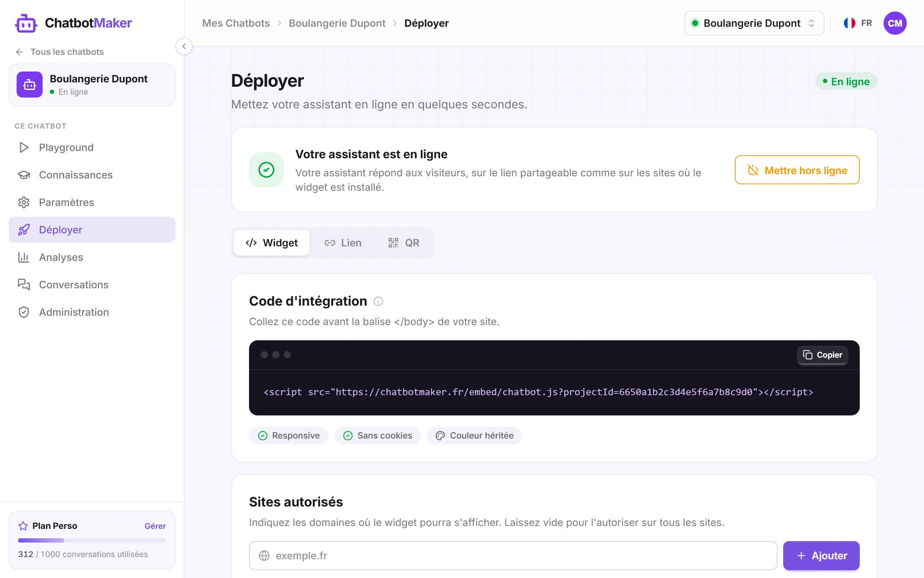Open the CM user avatar menu

click(895, 23)
